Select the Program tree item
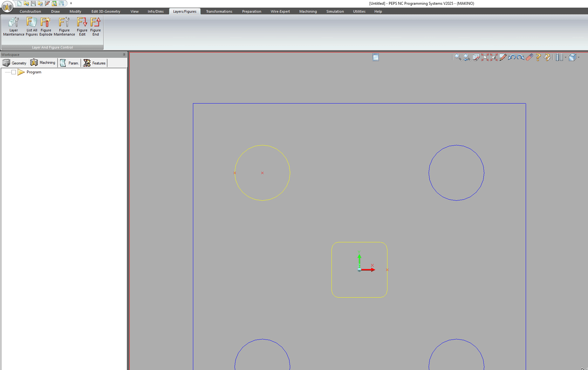The width and height of the screenshot is (588, 370). pos(34,72)
